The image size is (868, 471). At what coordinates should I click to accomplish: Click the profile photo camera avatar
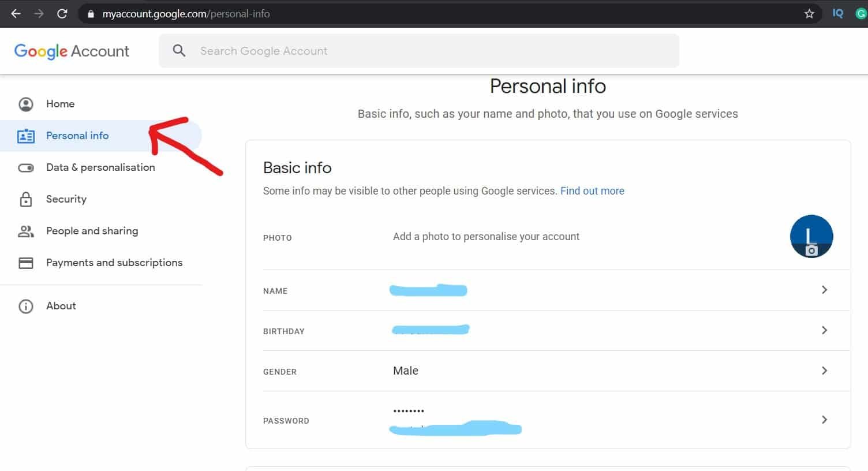click(811, 236)
